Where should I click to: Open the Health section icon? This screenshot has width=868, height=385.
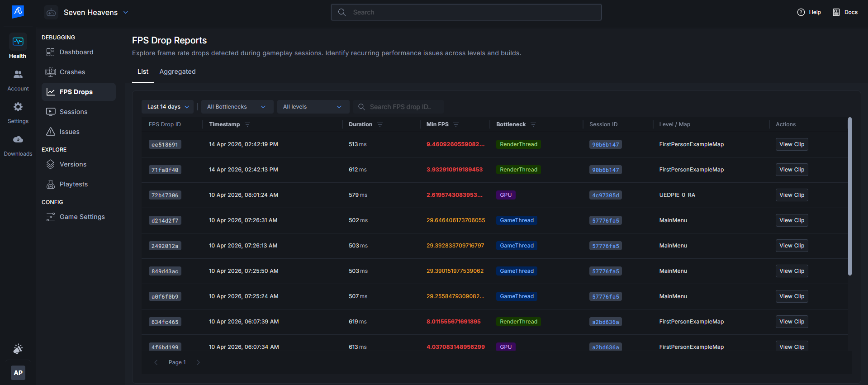[18, 42]
